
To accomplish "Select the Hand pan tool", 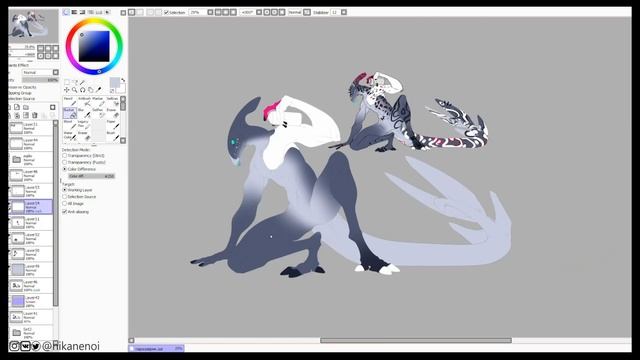I will [91, 90].
